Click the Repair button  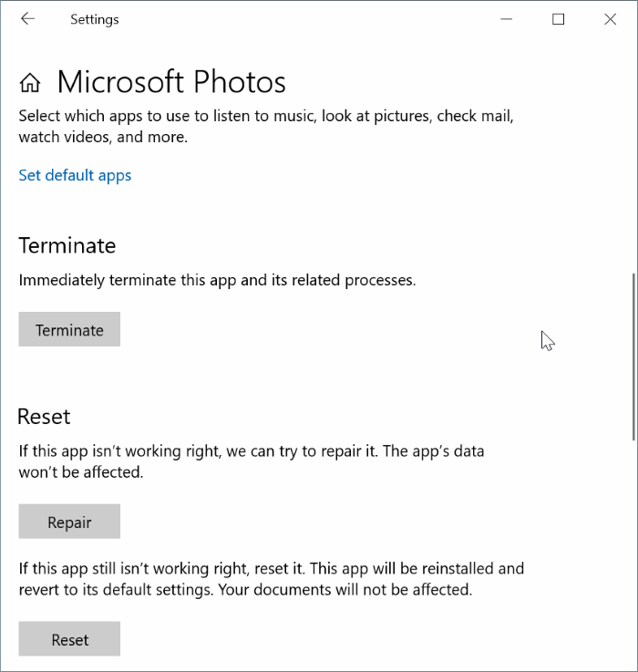coord(69,522)
